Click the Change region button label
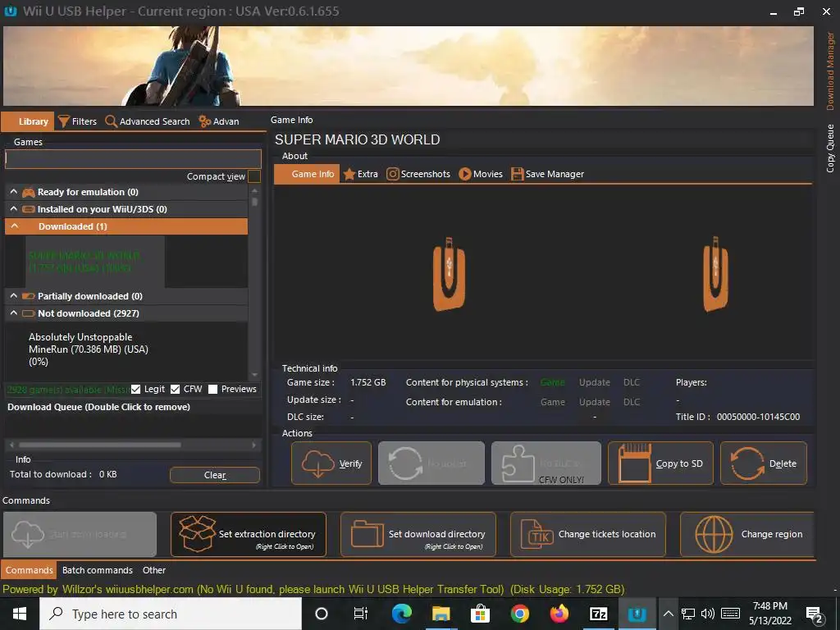This screenshot has height=630, width=840. [x=772, y=534]
